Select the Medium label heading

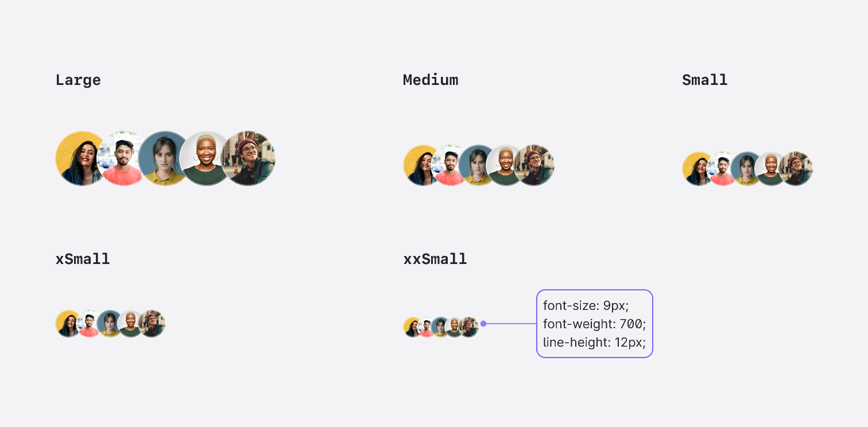pyautogui.click(x=431, y=80)
